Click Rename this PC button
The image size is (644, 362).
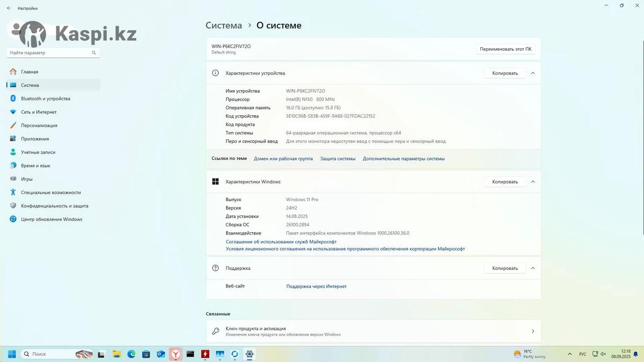(506, 49)
